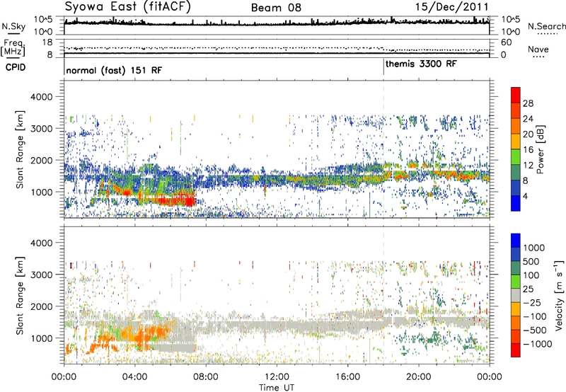Image resolution: width=566 pixels, height=392 pixels.
Task: Click the "4" tick on the Power colorbar
Action: [525, 196]
